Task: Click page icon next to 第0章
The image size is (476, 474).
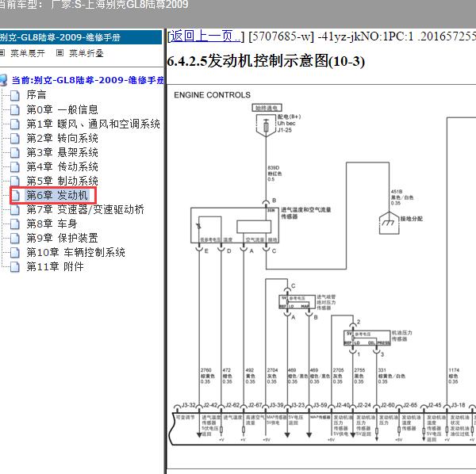Action: click(15, 110)
